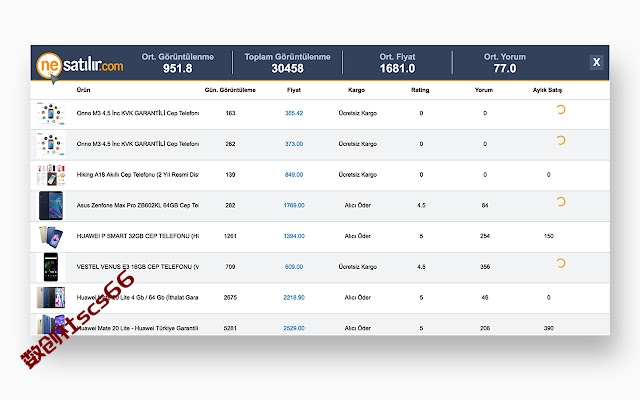Click the daily views value 2075
Image resolution: width=640 pixels, height=400 pixels.
click(x=230, y=298)
